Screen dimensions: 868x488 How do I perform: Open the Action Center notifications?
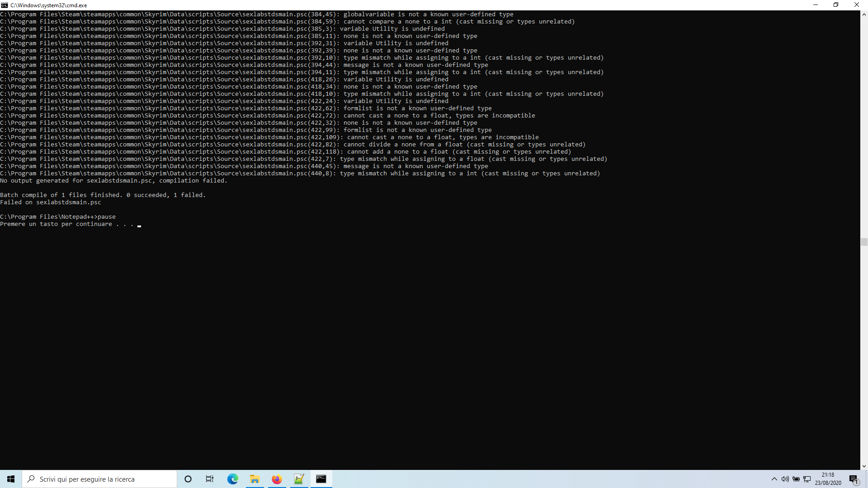coord(854,479)
